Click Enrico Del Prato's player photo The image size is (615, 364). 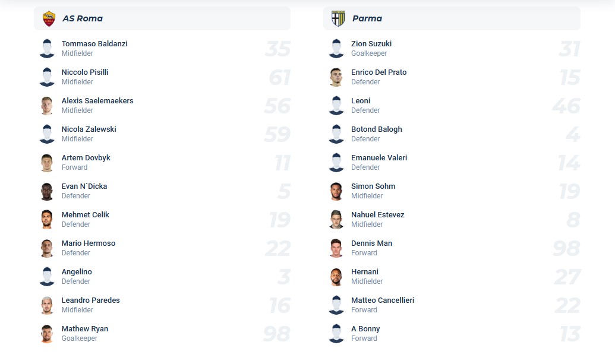(336, 77)
